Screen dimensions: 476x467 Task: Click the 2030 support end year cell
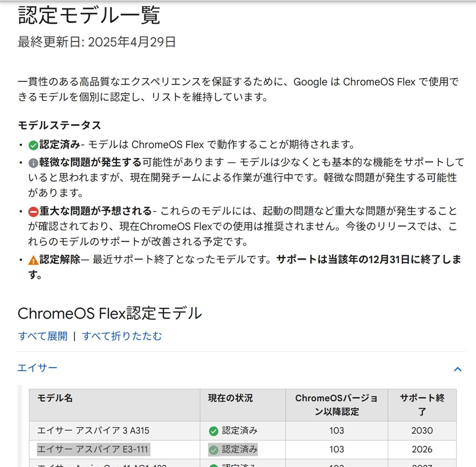(x=421, y=431)
